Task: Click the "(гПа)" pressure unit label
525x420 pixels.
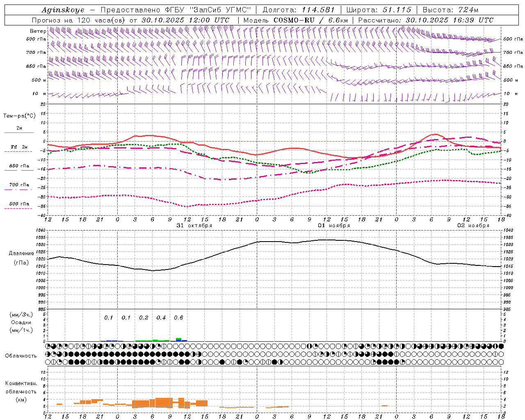Action: pyautogui.click(x=21, y=263)
